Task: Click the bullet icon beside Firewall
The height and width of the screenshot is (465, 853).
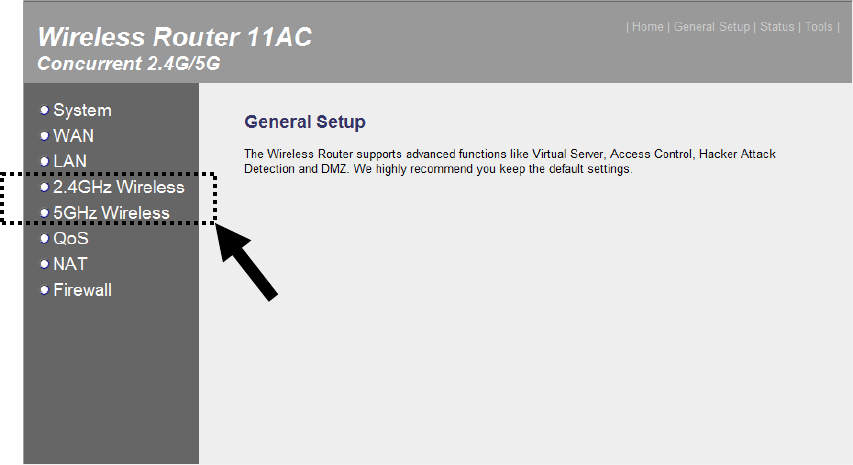Action: point(45,290)
